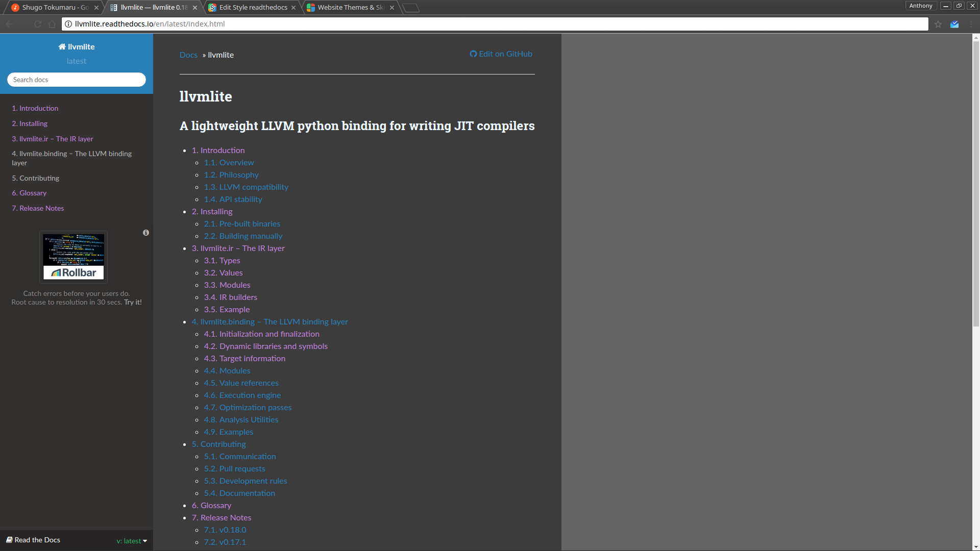The width and height of the screenshot is (980, 551).
Task: Open the "7. Release Notes" sidebar link
Action: [x=38, y=208]
